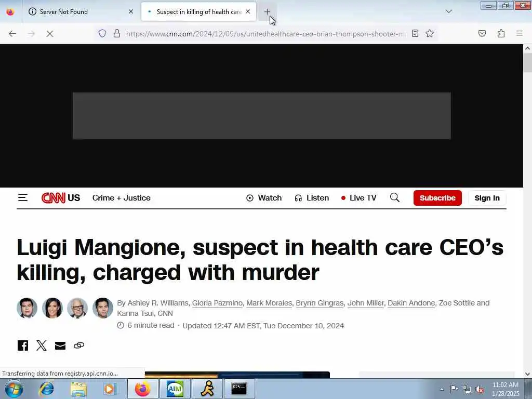
Task: Expand the list all tabs chevron
Action: click(449, 11)
